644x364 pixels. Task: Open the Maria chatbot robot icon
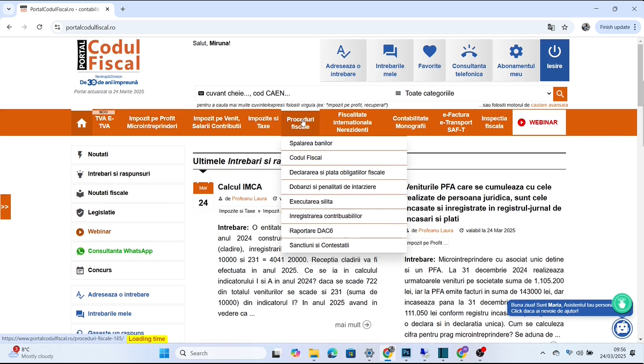pyautogui.click(x=622, y=327)
